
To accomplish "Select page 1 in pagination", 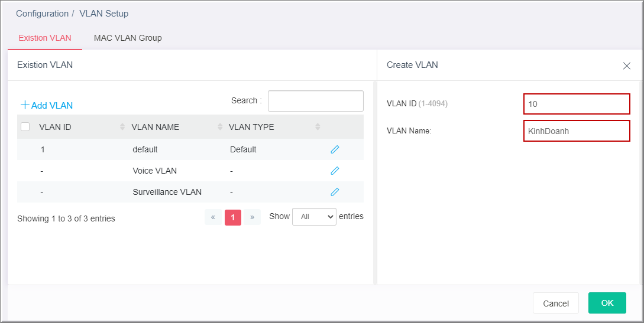I will point(233,217).
